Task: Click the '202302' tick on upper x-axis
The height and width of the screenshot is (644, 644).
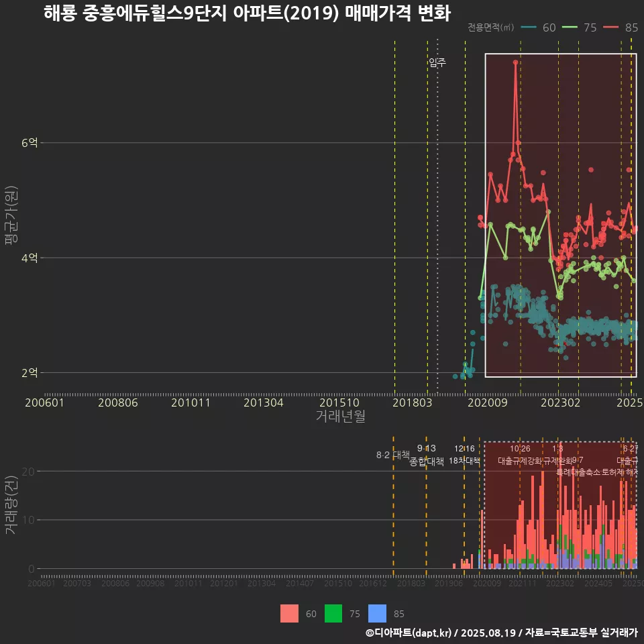Action: click(561, 402)
